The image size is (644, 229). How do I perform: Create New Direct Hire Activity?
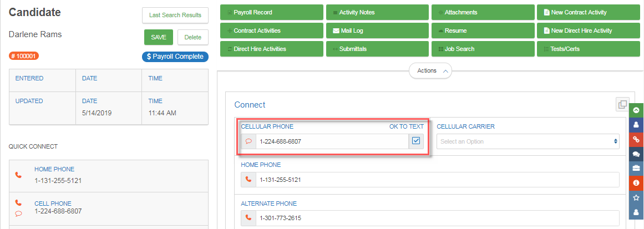click(589, 30)
